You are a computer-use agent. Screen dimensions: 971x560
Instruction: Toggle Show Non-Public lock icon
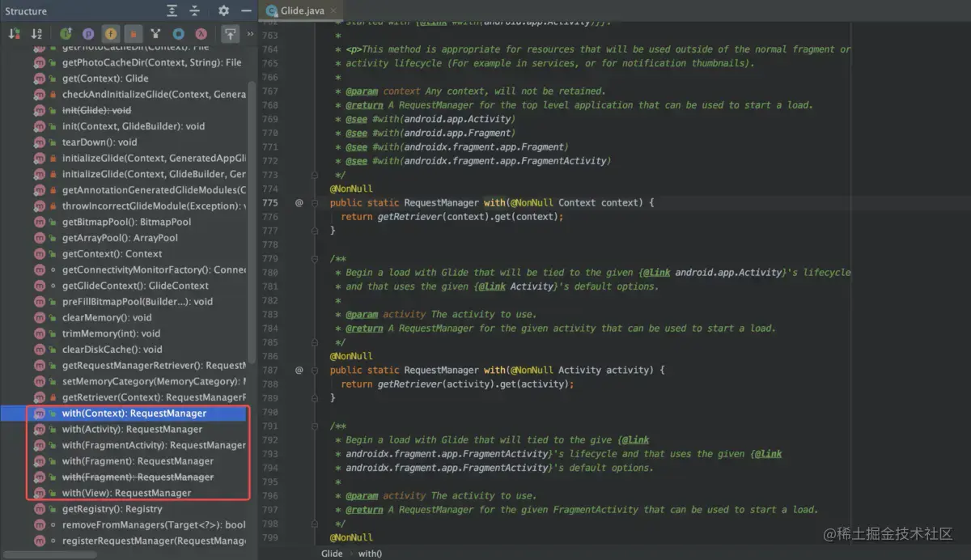(134, 34)
